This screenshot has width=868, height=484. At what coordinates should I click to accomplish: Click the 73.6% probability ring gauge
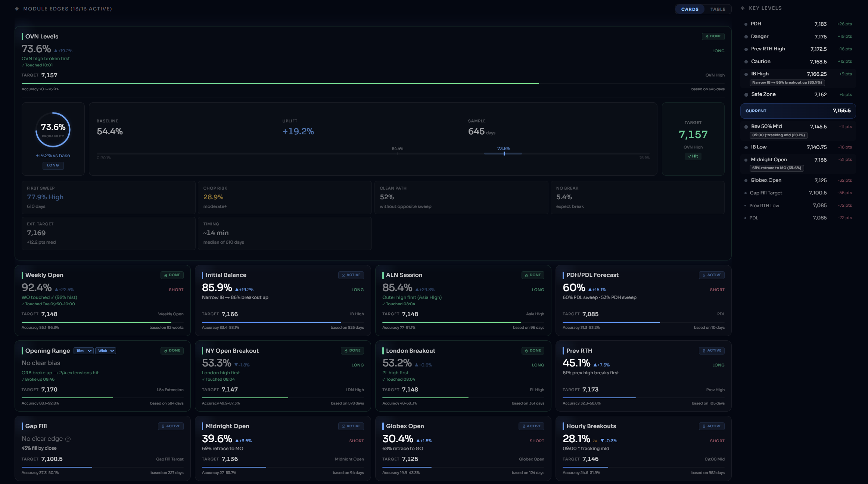[x=53, y=130]
